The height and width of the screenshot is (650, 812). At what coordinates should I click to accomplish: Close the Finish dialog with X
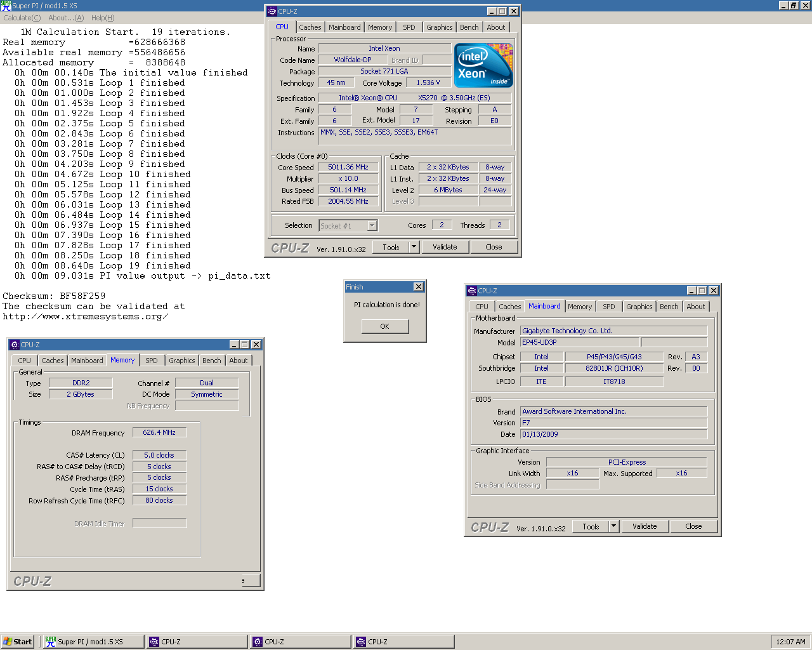[x=418, y=287]
